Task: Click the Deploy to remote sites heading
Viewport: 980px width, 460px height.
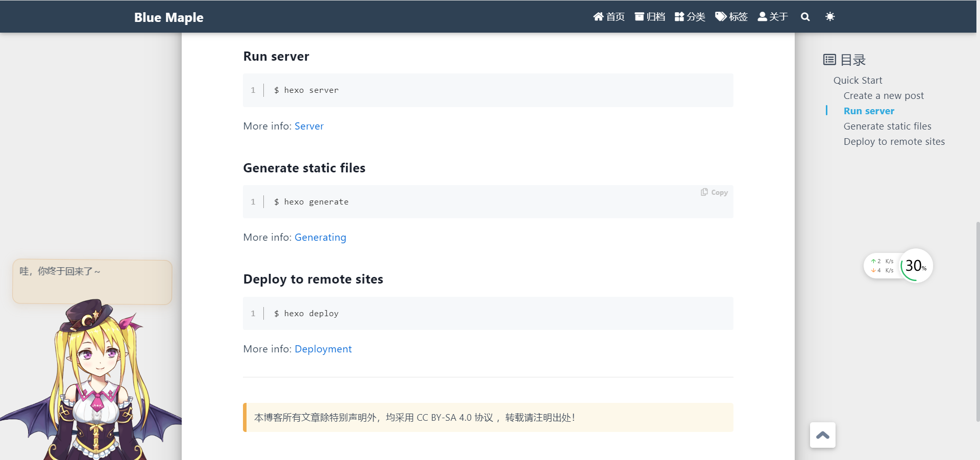Action: 313,279
